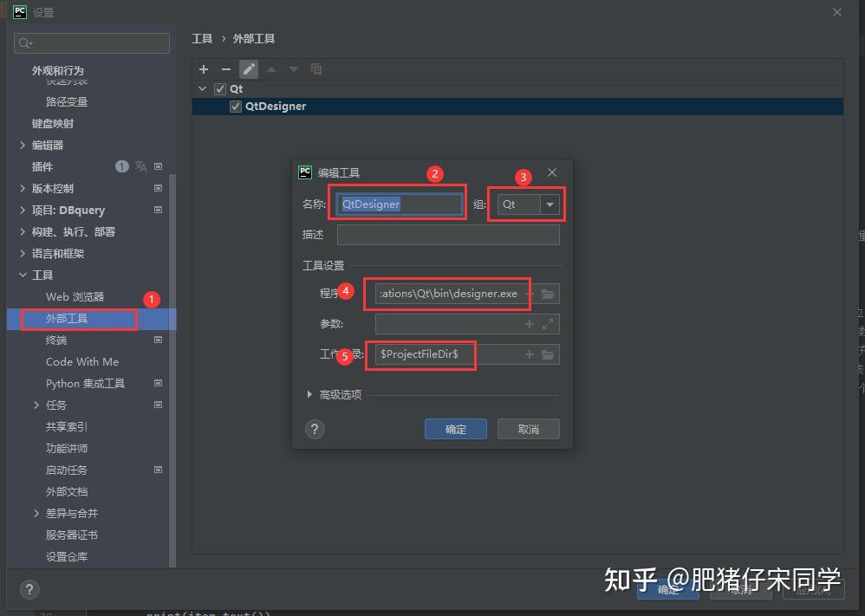Confirm the dialog with the 确定 button
Image resolution: width=865 pixels, height=616 pixels.
(x=455, y=428)
